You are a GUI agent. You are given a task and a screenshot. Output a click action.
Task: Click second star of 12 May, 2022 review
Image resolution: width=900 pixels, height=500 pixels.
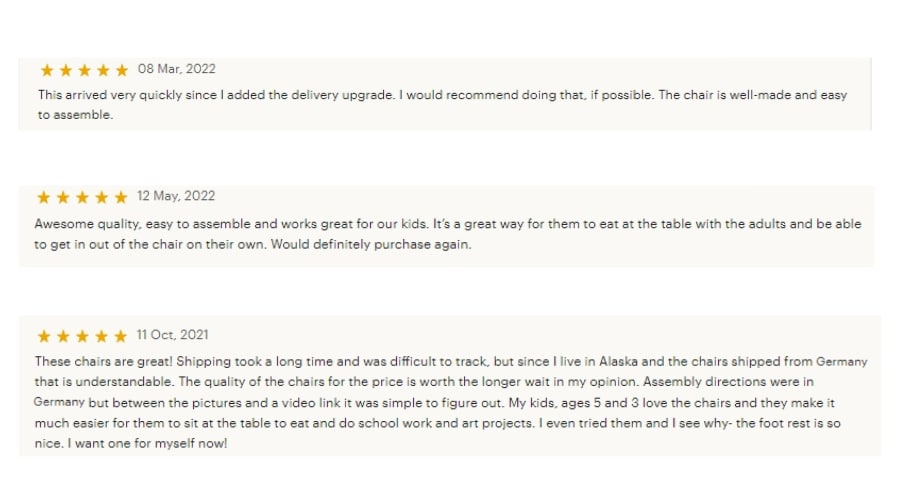pyautogui.click(x=64, y=197)
